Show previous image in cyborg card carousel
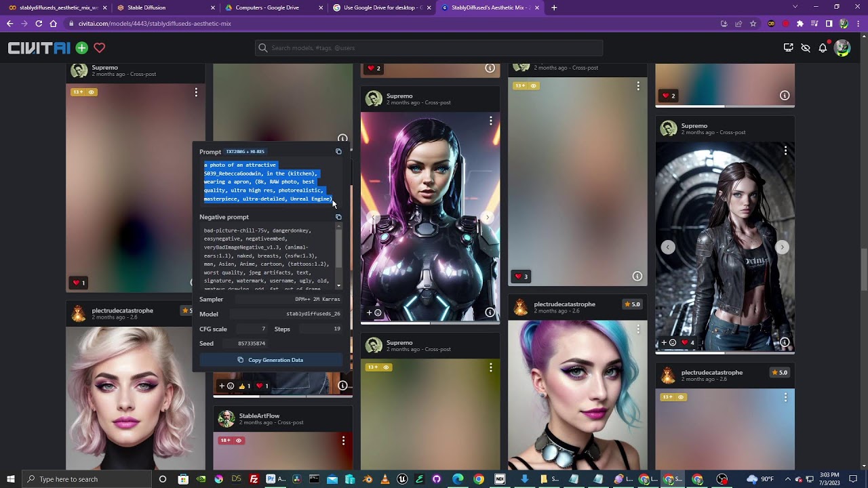868x488 pixels. pos(373,217)
